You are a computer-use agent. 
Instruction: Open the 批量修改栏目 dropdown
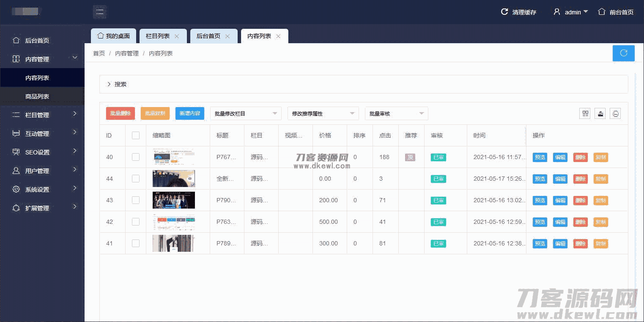pos(246,113)
